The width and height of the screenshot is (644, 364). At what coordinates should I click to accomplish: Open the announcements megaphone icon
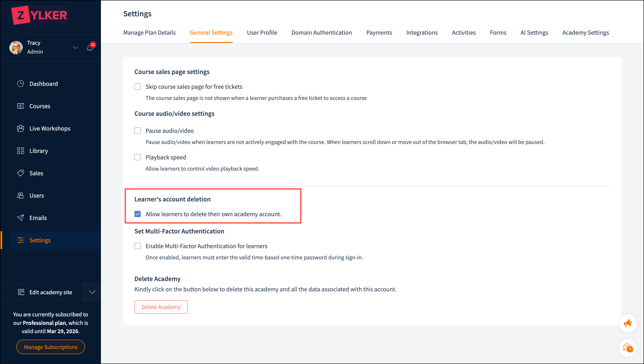(627, 323)
